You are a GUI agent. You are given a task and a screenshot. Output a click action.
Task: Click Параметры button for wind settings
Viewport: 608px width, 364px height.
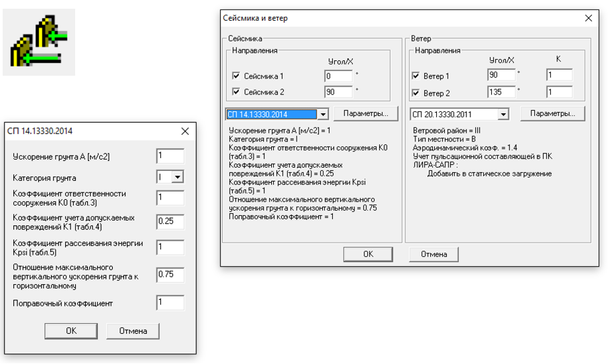(552, 114)
